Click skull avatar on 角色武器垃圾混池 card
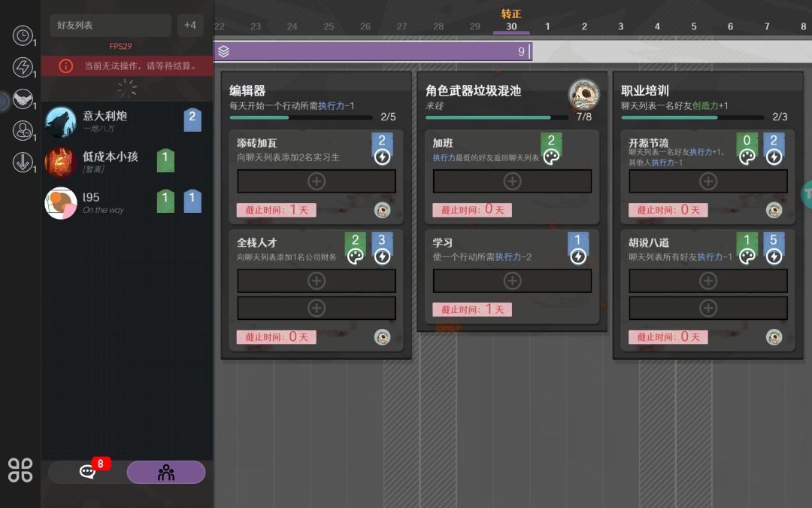This screenshot has height=508, width=812. (x=583, y=94)
